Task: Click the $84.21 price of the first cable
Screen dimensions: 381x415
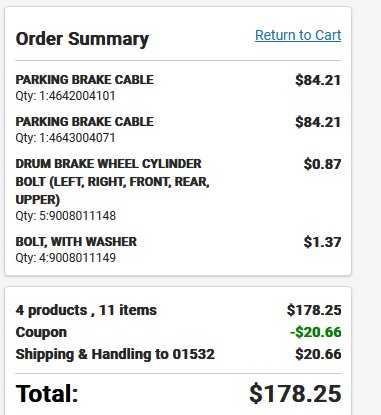Action: [x=318, y=80]
